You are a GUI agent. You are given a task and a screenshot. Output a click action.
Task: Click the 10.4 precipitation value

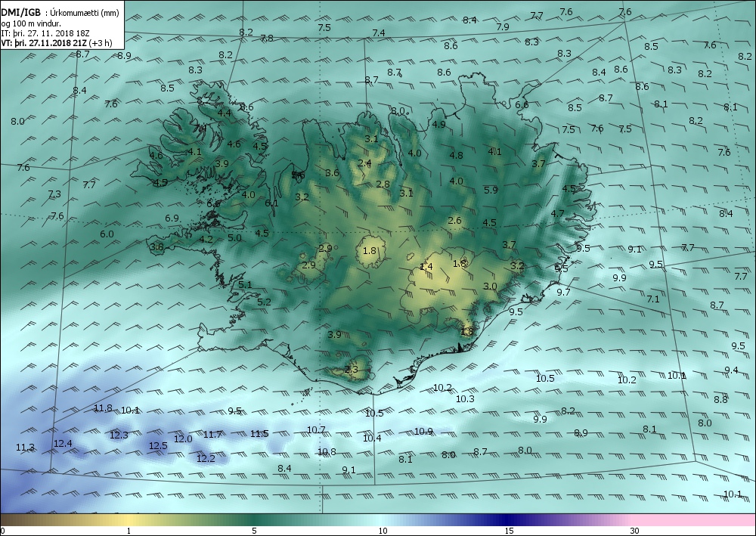pos(372,438)
